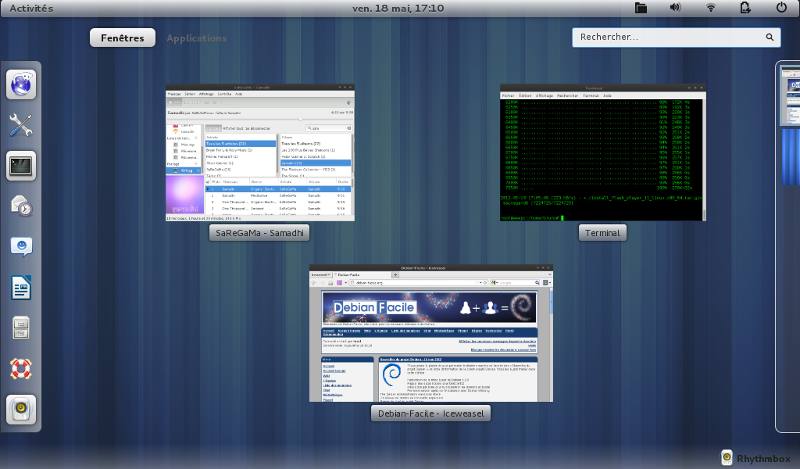The width and height of the screenshot is (800, 469).
Task: Switch to the Applications tab
Action: click(196, 38)
